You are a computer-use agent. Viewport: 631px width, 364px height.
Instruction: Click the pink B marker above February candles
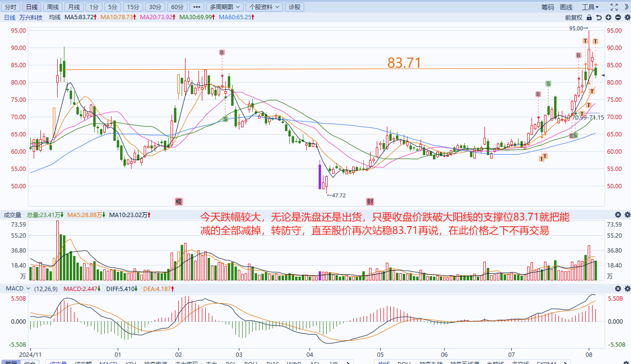pyautogui.click(x=222, y=52)
